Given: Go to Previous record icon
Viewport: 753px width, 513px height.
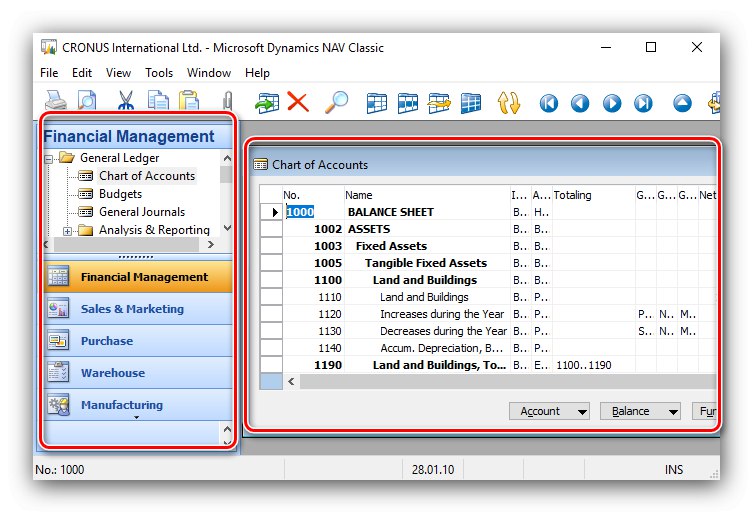Looking at the screenshot, I should (x=580, y=103).
